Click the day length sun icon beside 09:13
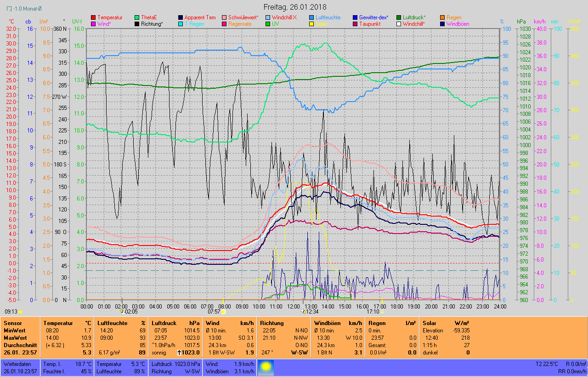The height and width of the screenshot is (377, 588). click(20, 311)
